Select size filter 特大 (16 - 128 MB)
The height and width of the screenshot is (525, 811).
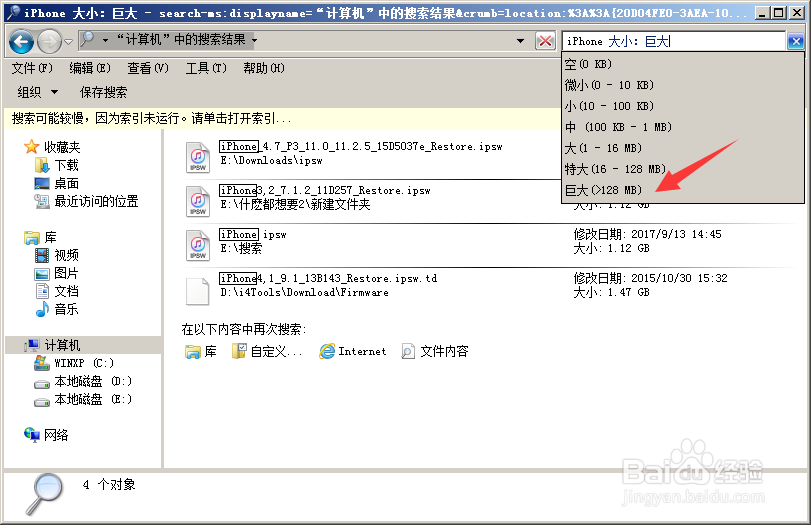pyautogui.click(x=682, y=169)
